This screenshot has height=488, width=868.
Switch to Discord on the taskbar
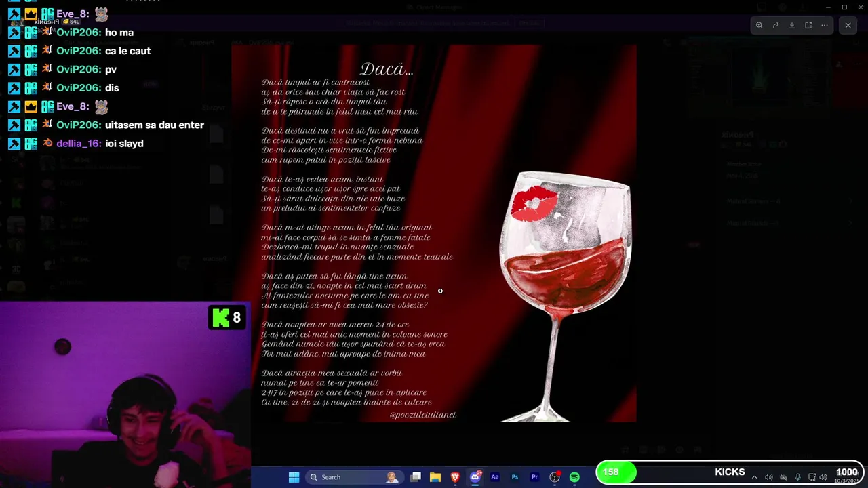[x=475, y=477]
